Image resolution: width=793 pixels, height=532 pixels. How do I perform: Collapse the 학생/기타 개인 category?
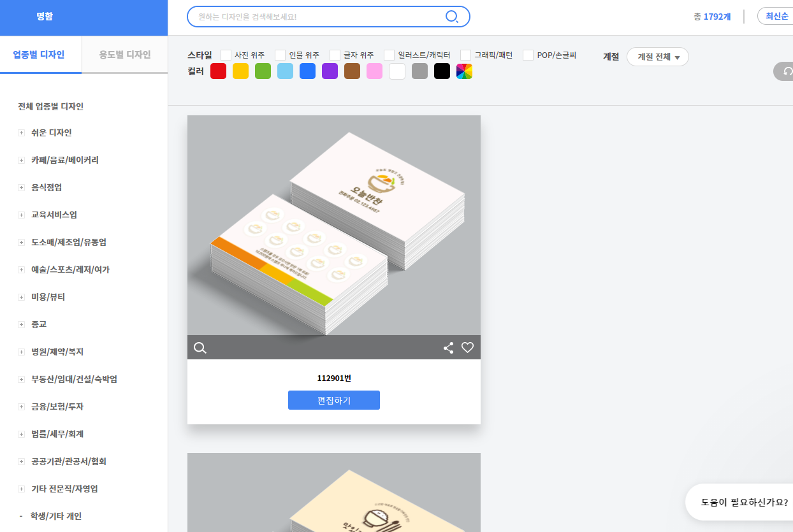pos(21,516)
